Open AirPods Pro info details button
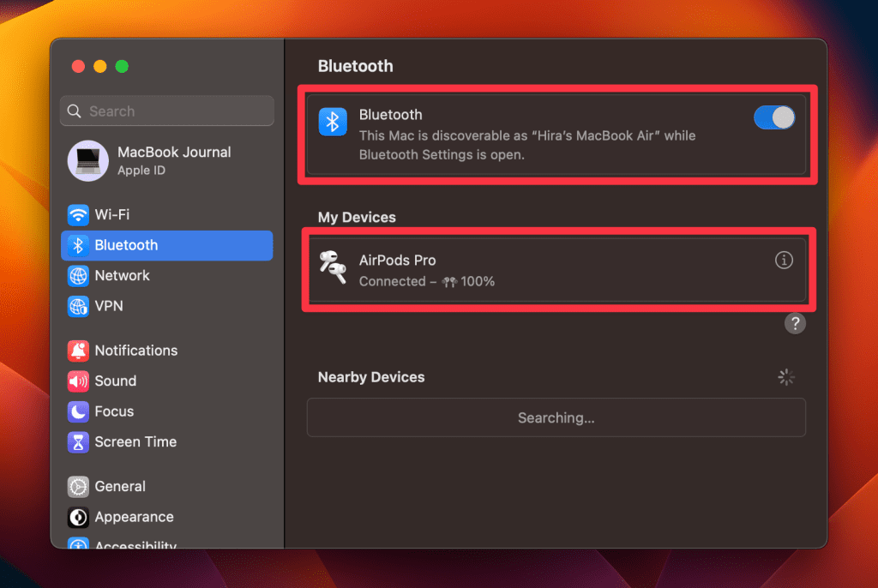Screen dimensions: 878x588 tap(784, 260)
